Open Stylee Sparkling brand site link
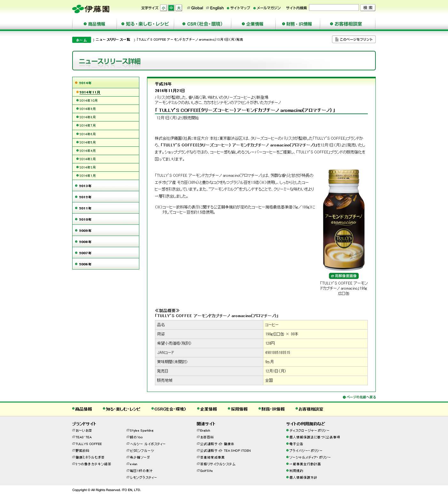The width and height of the screenshot is (448, 500). pos(140,430)
